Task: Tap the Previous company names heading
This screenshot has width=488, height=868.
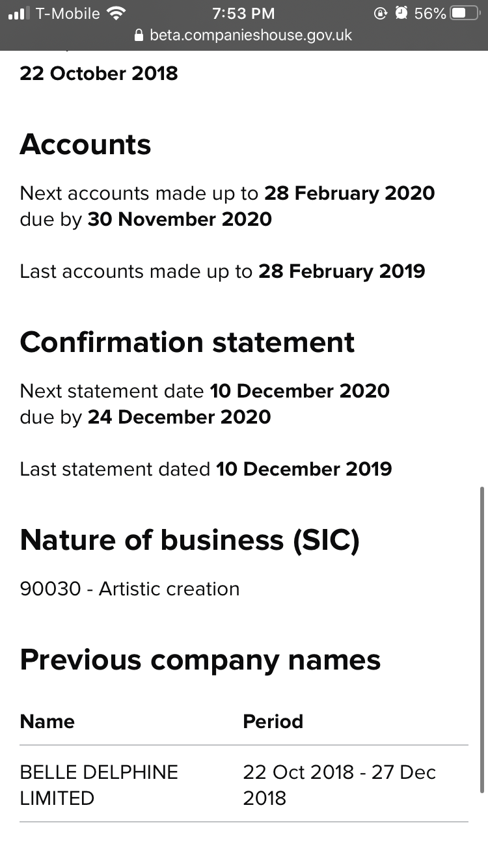Action: [200, 660]
